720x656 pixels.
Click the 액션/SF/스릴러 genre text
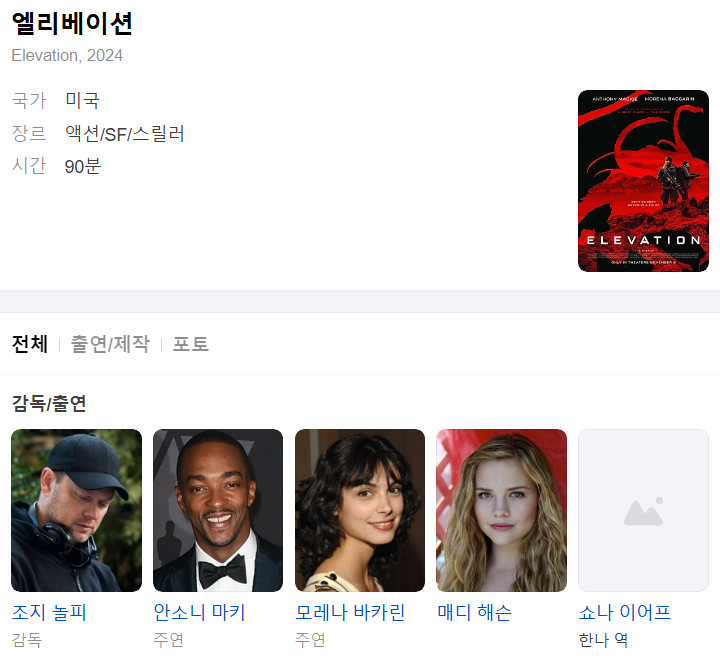coord(124,134)
